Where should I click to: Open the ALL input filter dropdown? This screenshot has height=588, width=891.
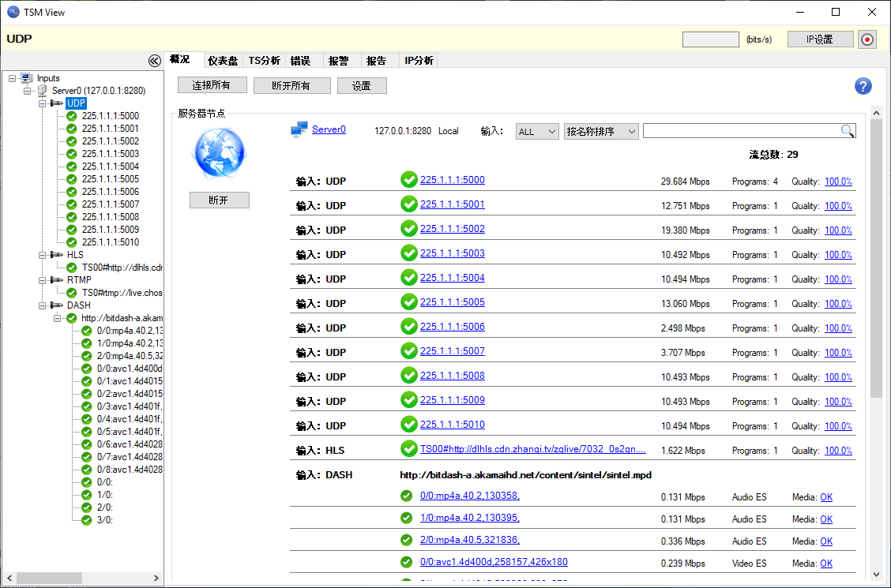537,132
